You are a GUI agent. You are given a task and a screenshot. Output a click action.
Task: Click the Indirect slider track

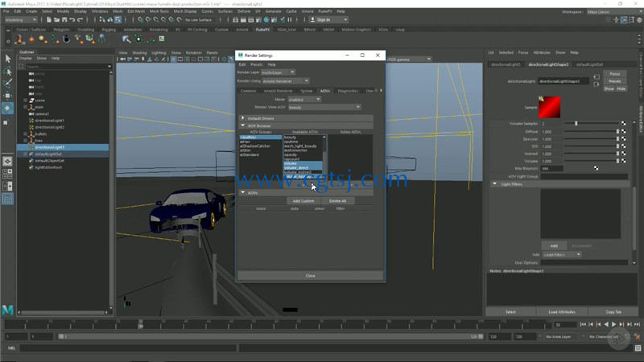pos(592,154)
